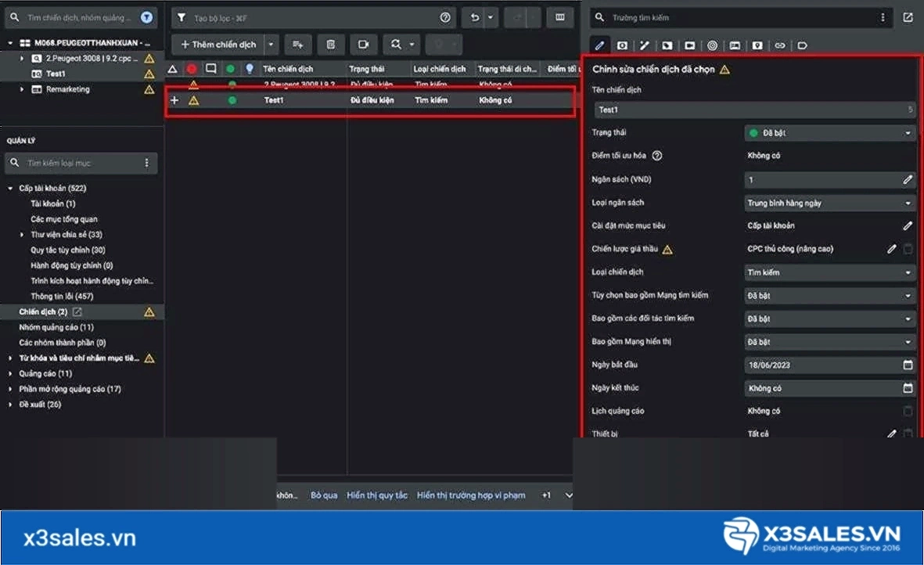Click the find and replace icon

pyautogui.click(x=396, y=44)
